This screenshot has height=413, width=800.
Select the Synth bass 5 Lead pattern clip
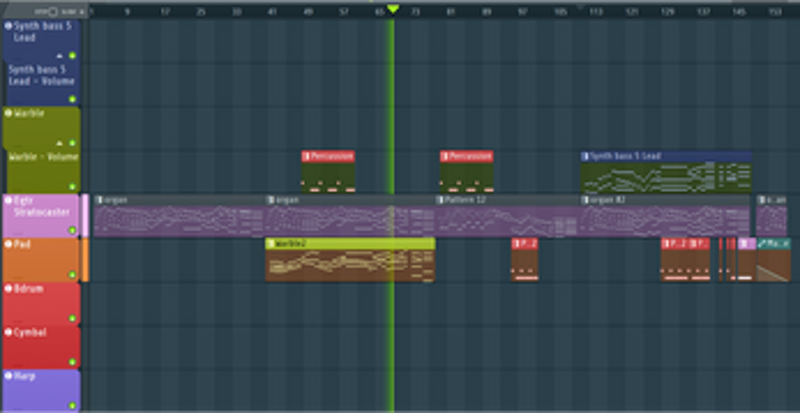(x=666, y=172)
